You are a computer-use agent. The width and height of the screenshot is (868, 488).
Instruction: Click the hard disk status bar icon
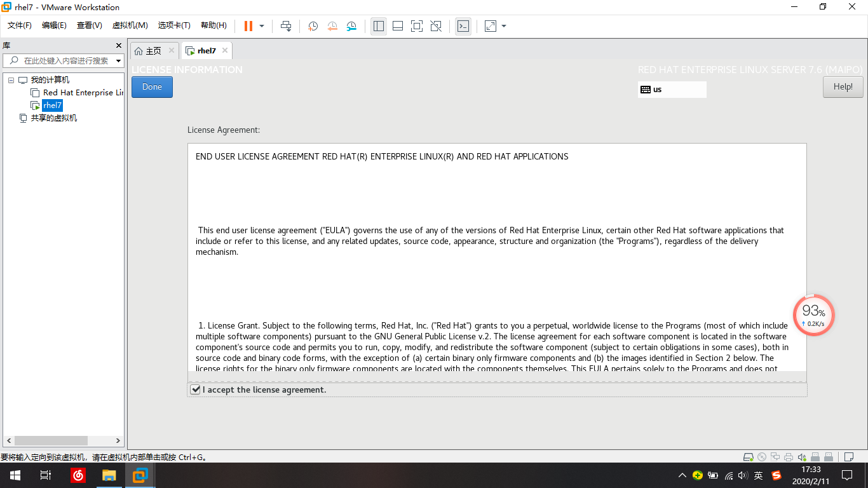749,457
